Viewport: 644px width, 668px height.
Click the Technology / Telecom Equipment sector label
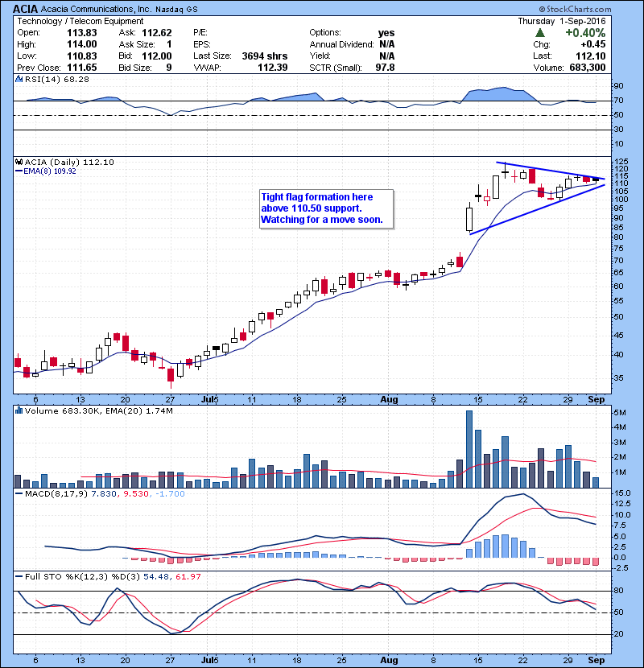point(80,21)
